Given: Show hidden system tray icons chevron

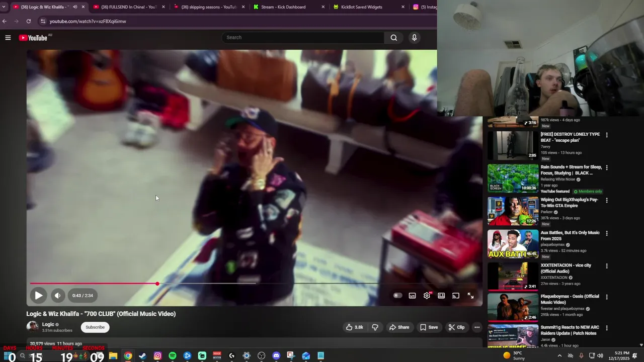Looking at the screenshot, I should click(559, 356).
